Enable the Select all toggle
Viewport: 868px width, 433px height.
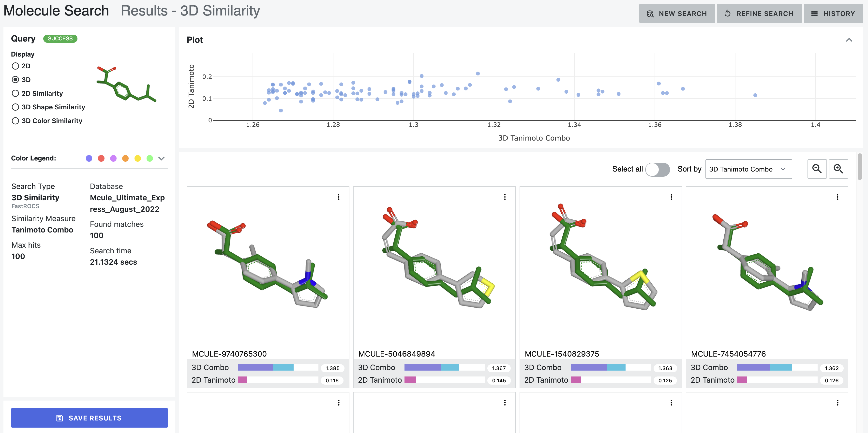[x=658, y=169]
